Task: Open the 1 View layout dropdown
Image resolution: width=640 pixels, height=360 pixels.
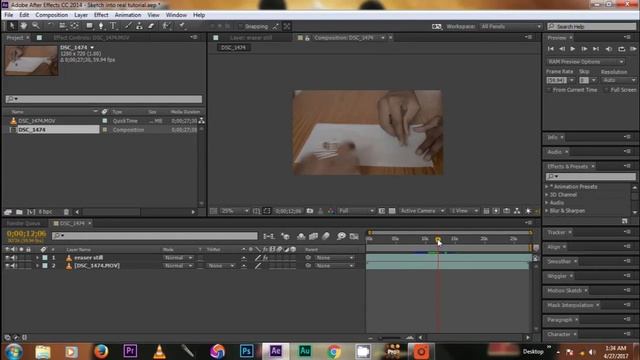Action: pos(464,211)
